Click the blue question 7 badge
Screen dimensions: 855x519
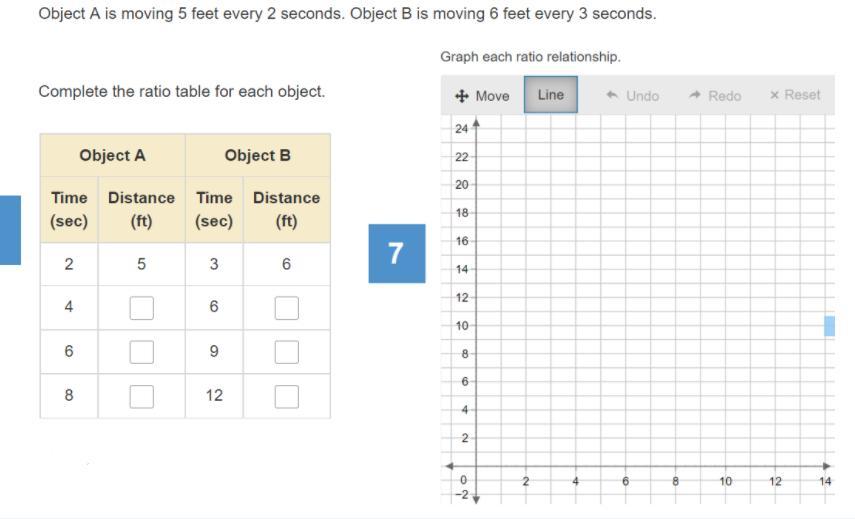(396, 253)
